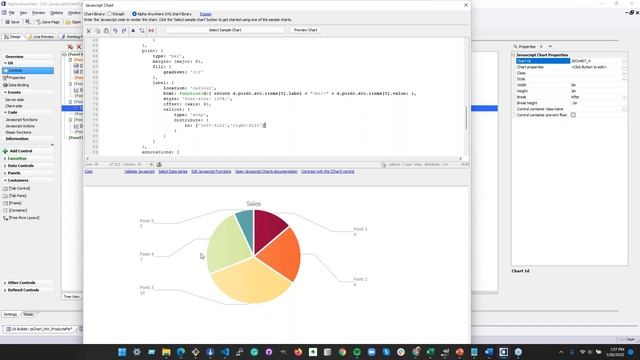
Task: Click the code editor vertical scrollbar thumb
Action: click(466, 118)
